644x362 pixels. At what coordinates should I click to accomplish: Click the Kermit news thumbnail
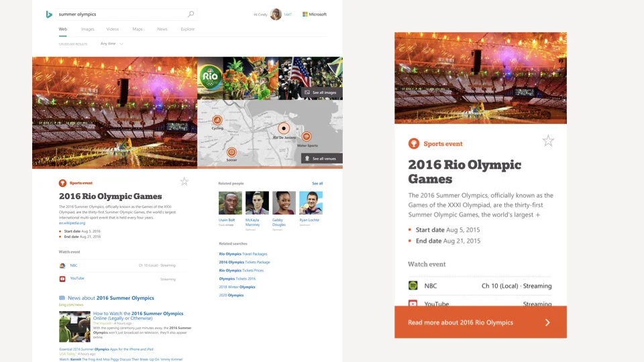click(x=74, y=326)
